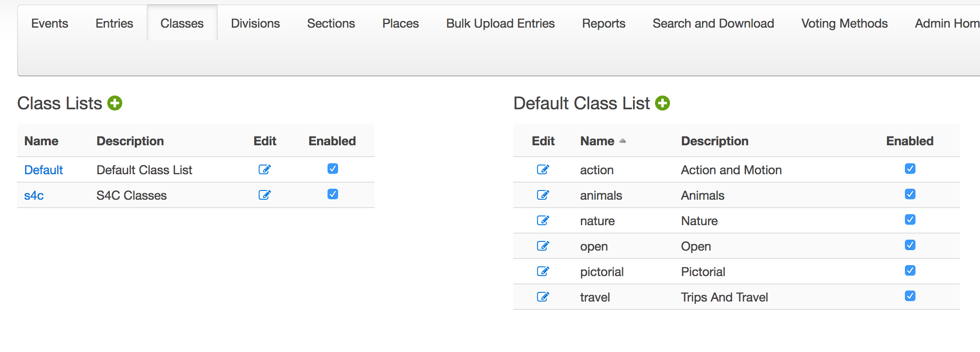980x352 pixels.
Task: Open edit for the action class
Action: (543, 169)
